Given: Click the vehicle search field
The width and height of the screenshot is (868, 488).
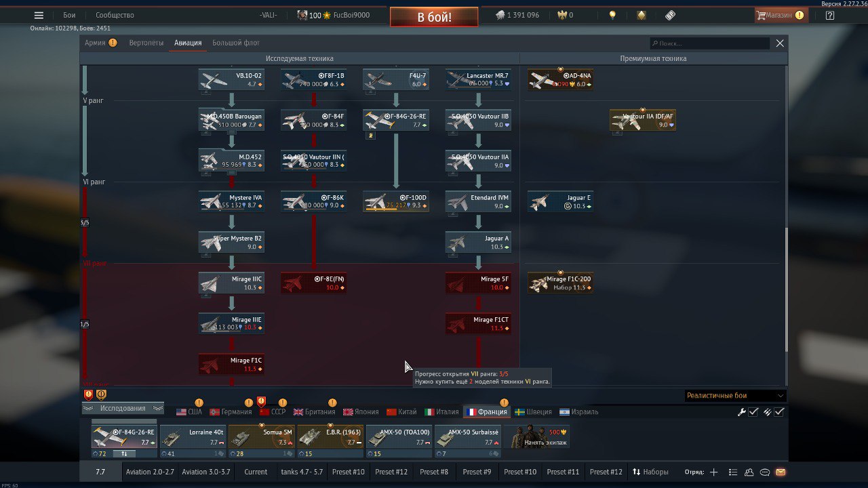Looking at the screenshot, I should coord(709,43).
